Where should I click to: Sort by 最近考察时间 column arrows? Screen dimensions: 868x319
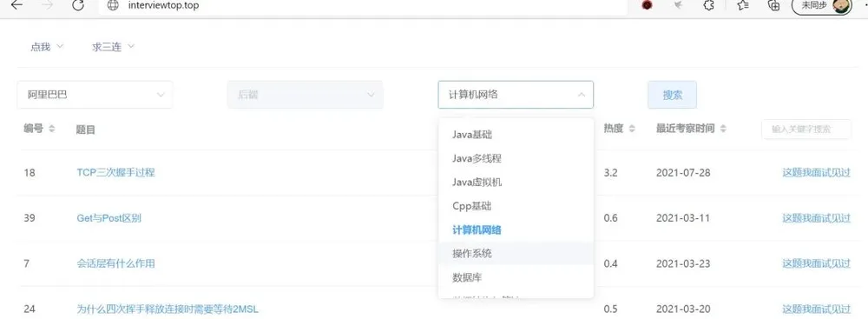(x=723, y=129)
